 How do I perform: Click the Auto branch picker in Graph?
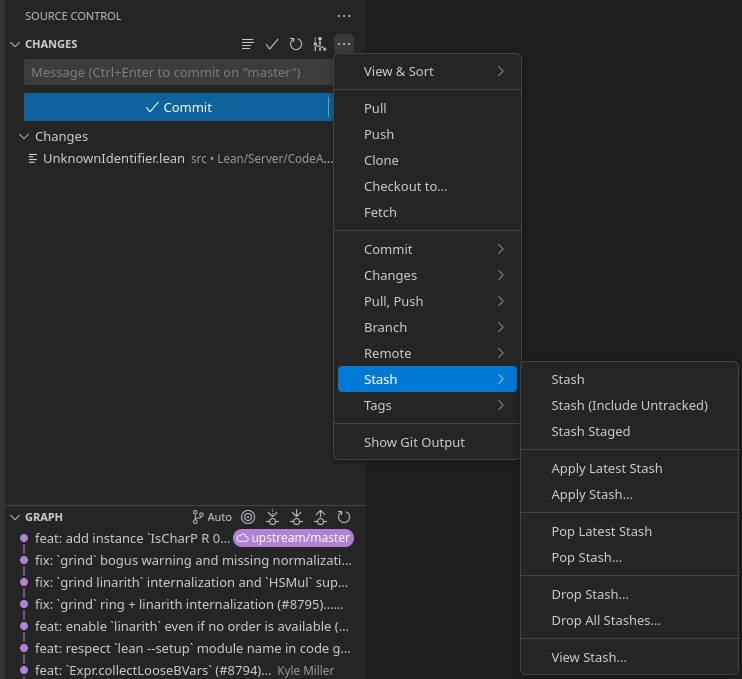pyautogui.click(x=212, y=517)
